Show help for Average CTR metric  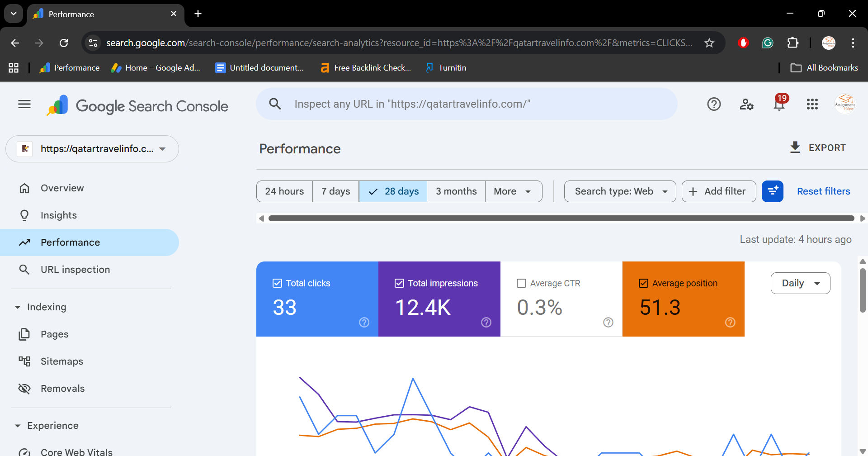pos(608,322)
